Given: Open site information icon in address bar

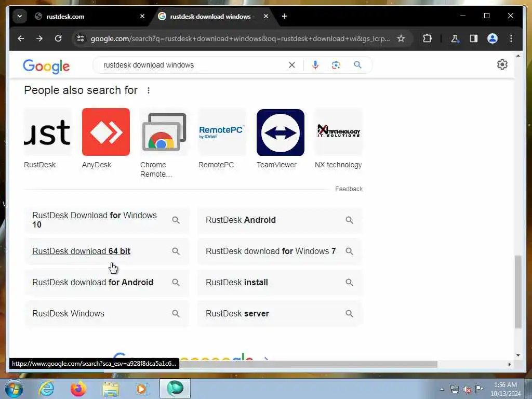Looking at the screenshot, I should coord(81,38).
